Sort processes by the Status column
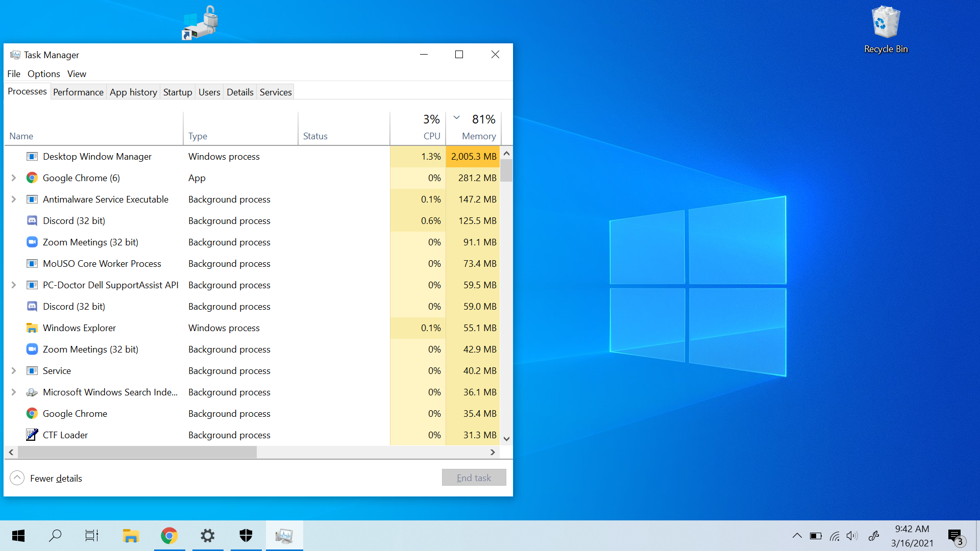 point(344,129)
